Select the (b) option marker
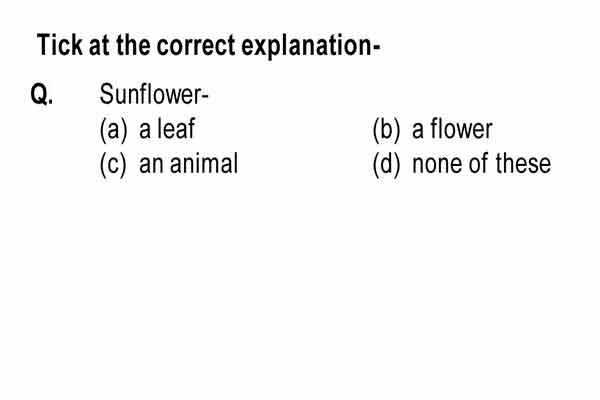 point(386,130)
